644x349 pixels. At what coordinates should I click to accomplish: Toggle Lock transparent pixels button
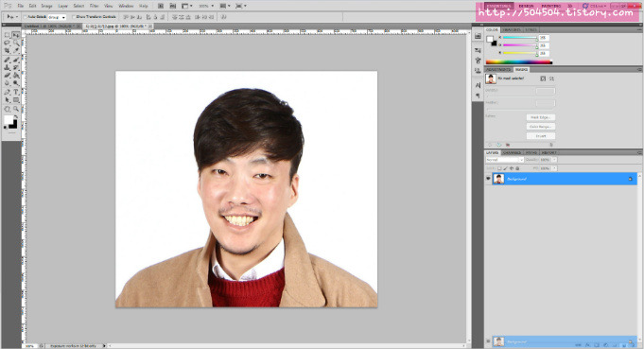(499, 168)
